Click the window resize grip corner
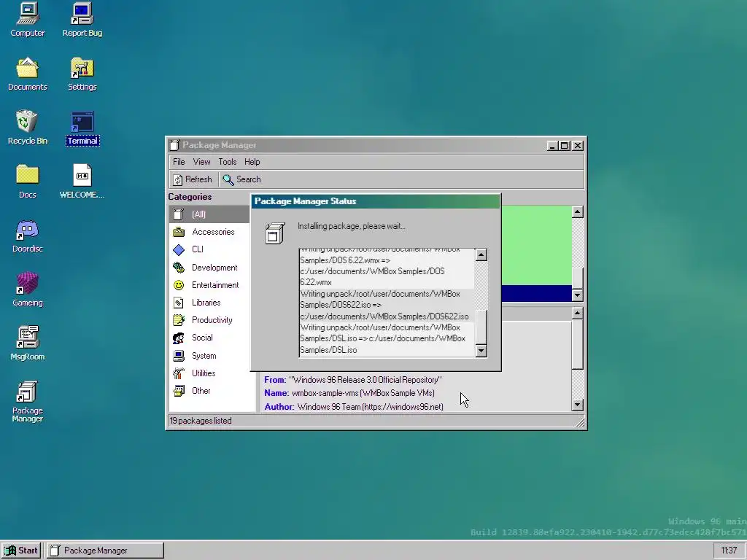747x560 pixels. 580,422
